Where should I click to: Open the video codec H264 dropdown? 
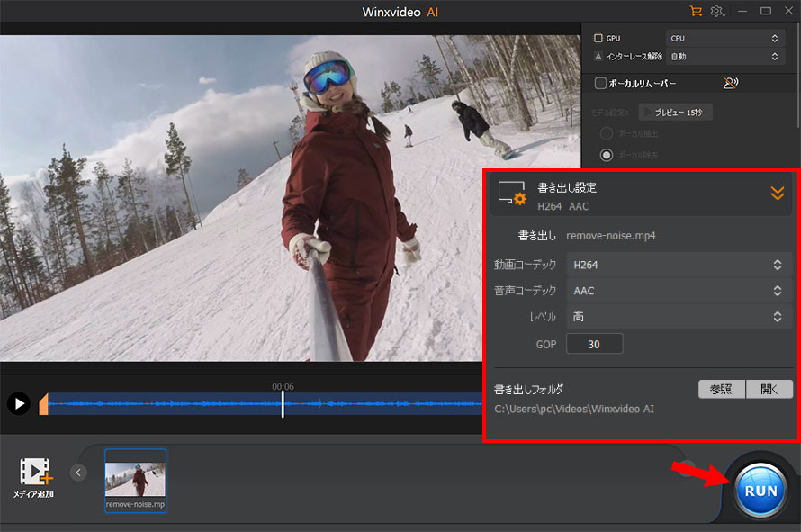[x=679, y=265]
